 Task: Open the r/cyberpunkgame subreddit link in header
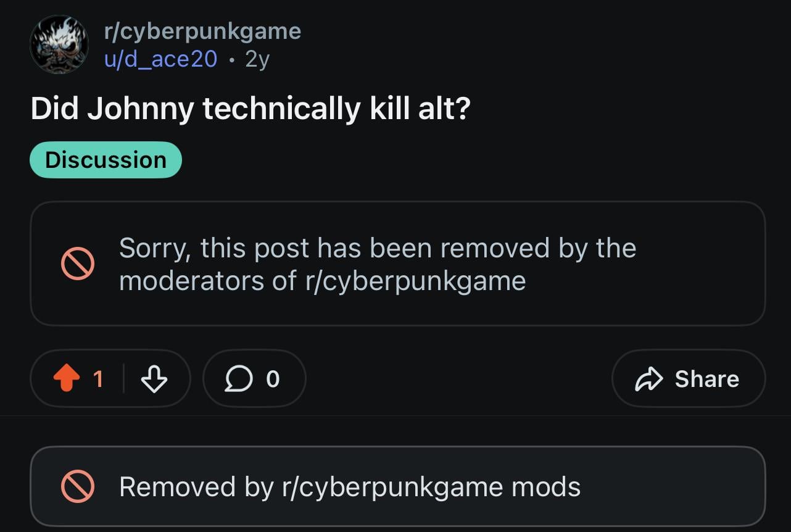pos(202,31)
